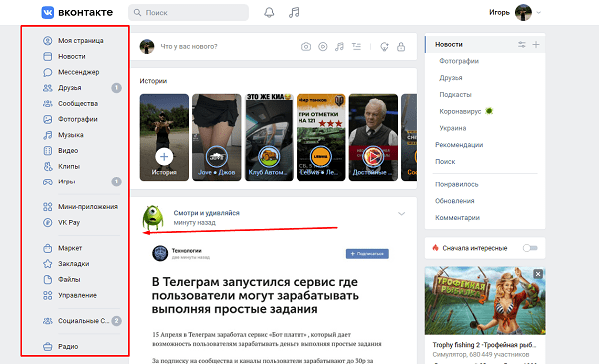
Task: Click the Видео sidebar icon
Action: tap(47, 150)
